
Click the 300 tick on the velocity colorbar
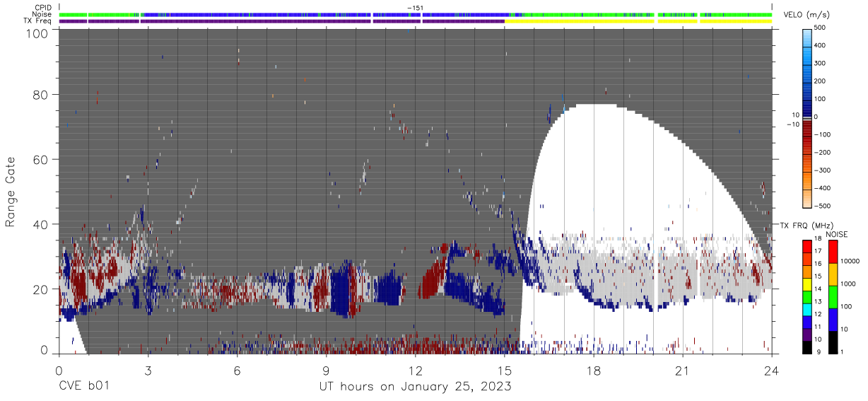coord(821,64)
